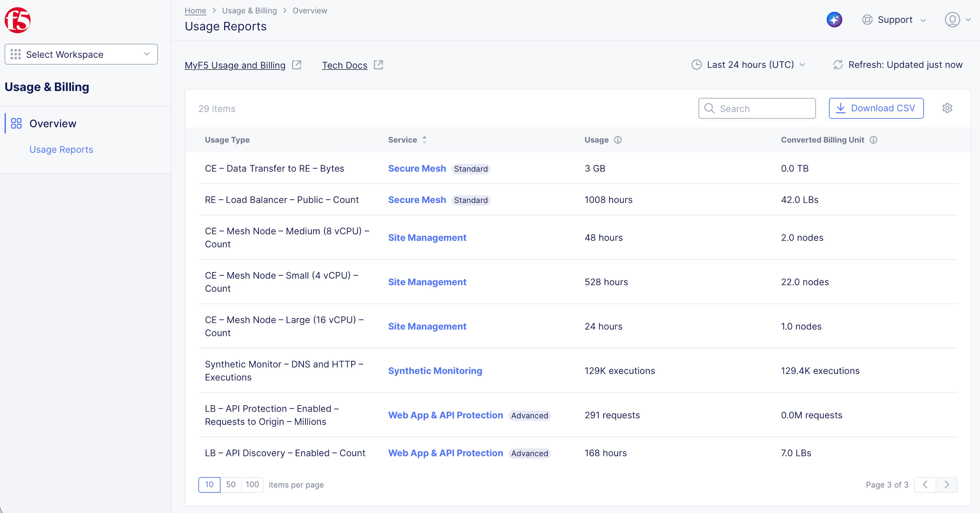The image size is (980, 513).
Task: Click the clock icon beside Last 24 hours
Action: (696, 65)
